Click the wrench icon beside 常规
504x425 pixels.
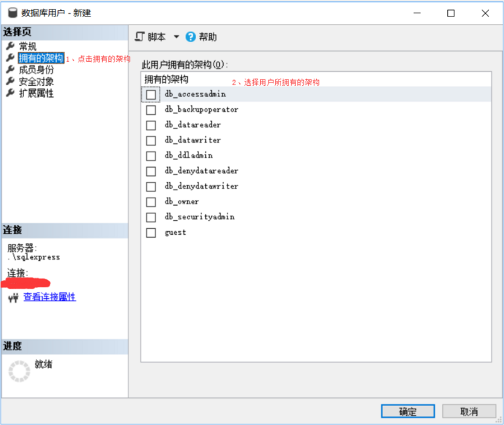coord(10,45)
